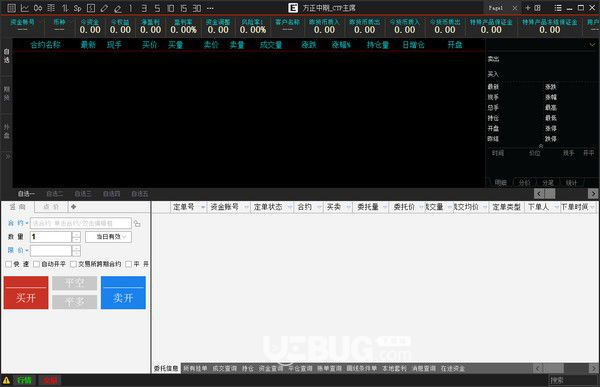Open the line chart icon
Image resolution: width=600 pixels, height=387 pixels.
(24, 8)
